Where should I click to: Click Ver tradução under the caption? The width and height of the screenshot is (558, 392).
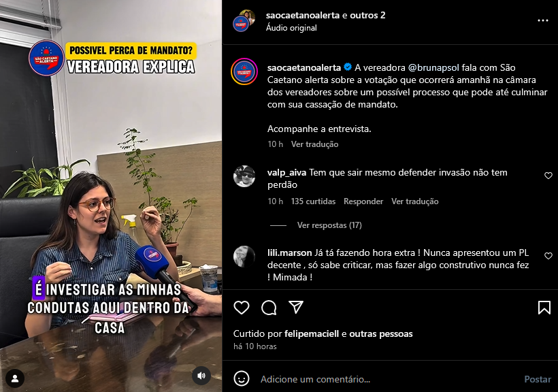coord(314,144)
